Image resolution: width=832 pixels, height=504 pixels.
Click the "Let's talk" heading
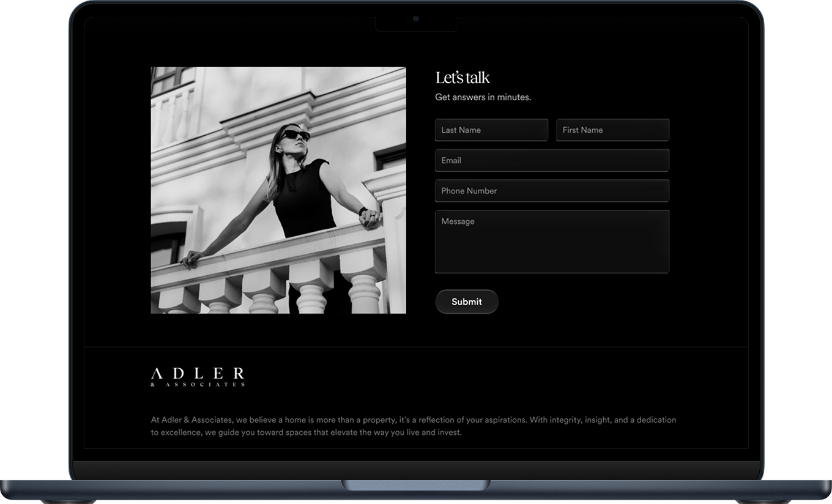pyautogui.click(x=462, y=78)
